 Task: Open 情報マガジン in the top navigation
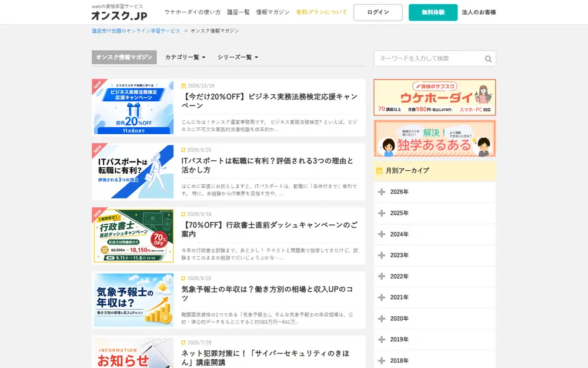coord(273,12)
